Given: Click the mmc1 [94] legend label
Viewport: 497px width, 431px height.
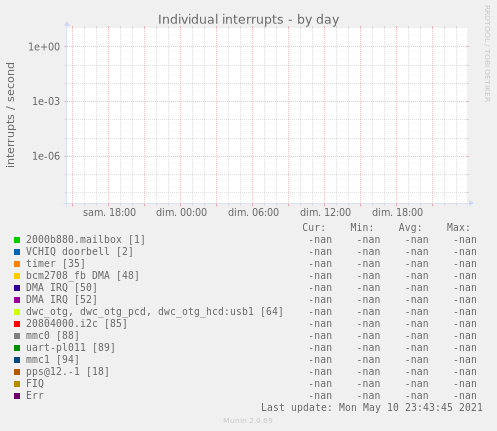Looking at the screenshot, I should pos(53,360).
